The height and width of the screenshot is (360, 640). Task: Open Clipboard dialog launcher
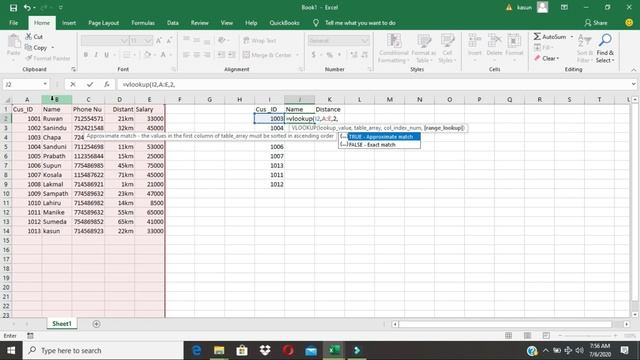73,69
